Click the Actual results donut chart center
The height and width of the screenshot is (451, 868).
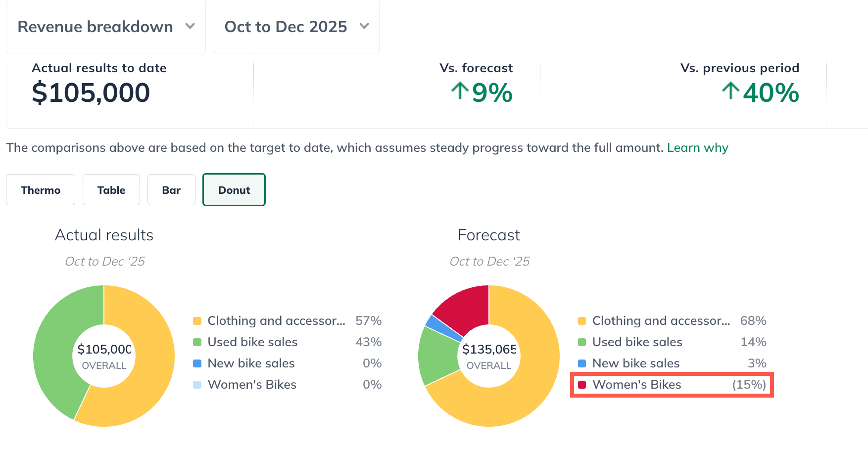(x=103, y=356)
